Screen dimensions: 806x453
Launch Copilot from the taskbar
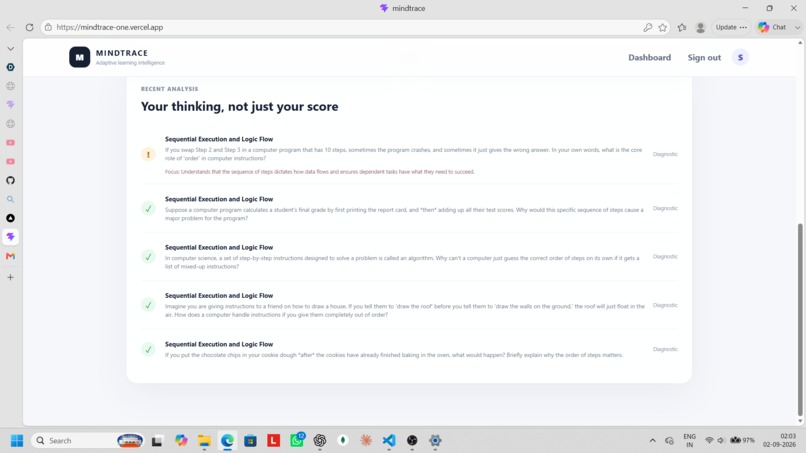click(x=181, y=441)
